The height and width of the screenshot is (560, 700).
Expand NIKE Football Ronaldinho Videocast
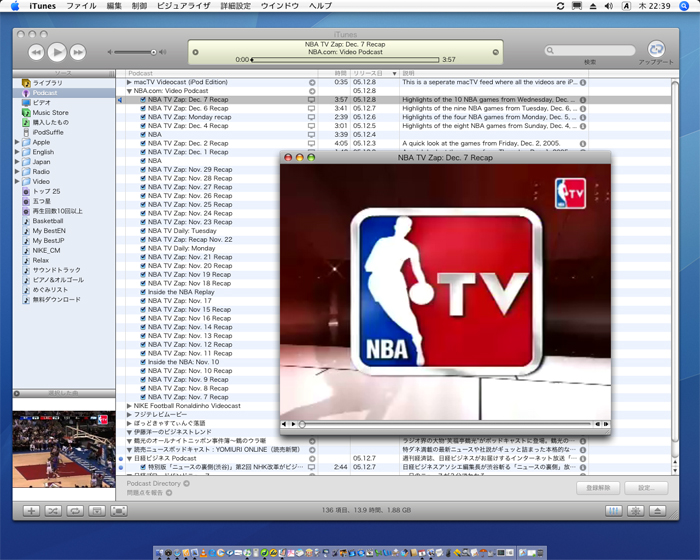(x=129, y=406)
